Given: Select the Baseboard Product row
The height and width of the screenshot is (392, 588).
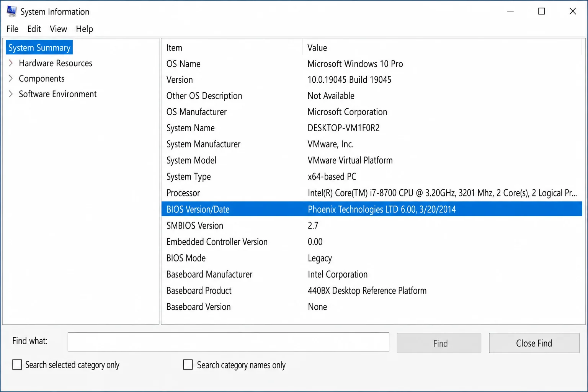Looking at the screenshot, I should coord(372,291).
